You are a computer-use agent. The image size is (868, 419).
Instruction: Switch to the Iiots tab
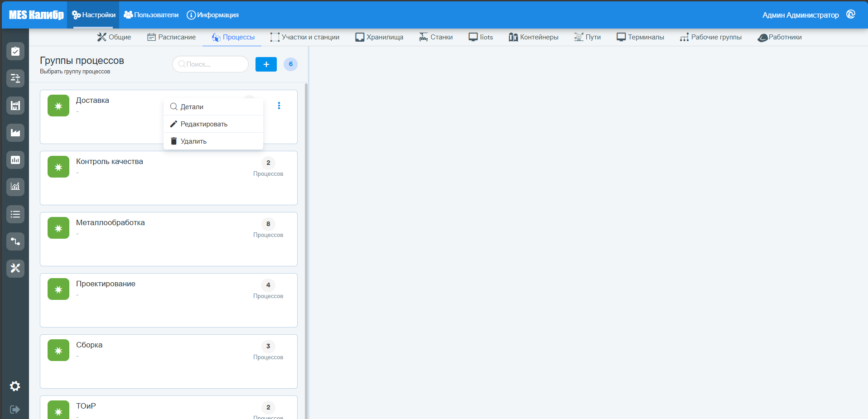coord(481,37)
